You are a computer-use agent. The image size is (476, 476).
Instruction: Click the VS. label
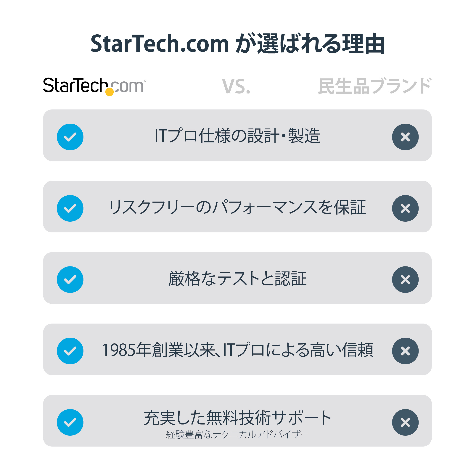pyautogui.click(x=236, y=86)
